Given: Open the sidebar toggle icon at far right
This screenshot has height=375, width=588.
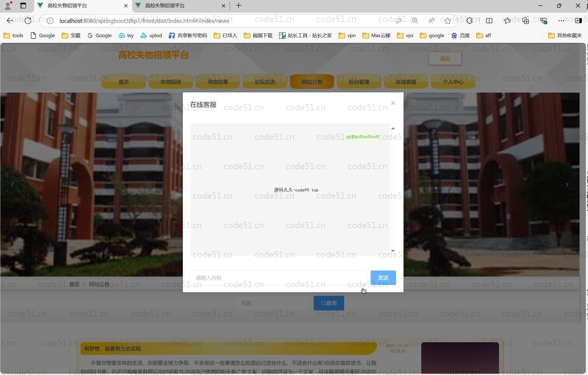Looking at the screenshot, I should click(578, 21).
